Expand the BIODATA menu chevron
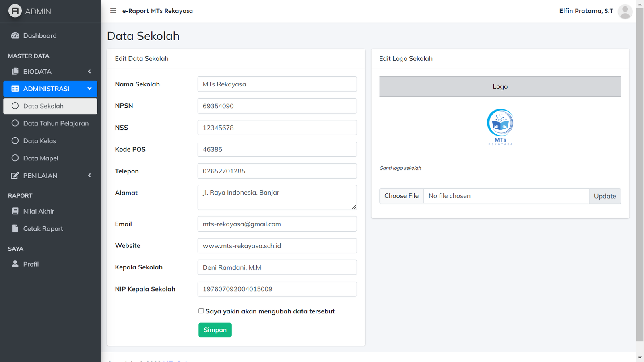Screen dimensions: 644x362 89,71
